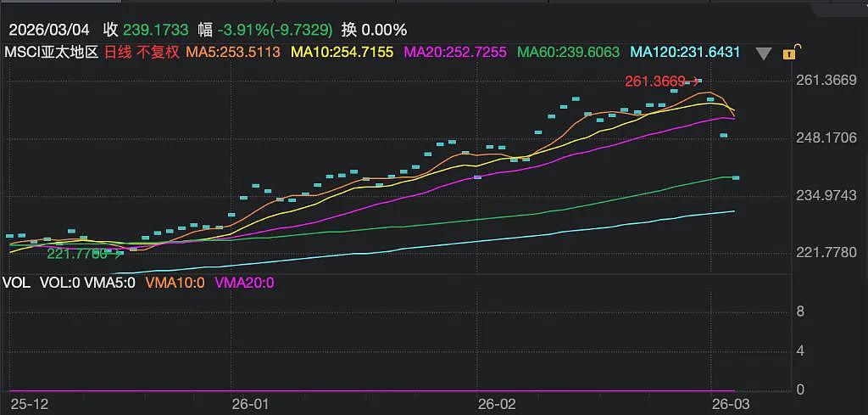Click the MA60 moving average label
This screenshot has height=415, width=868.
click(568, 53)
